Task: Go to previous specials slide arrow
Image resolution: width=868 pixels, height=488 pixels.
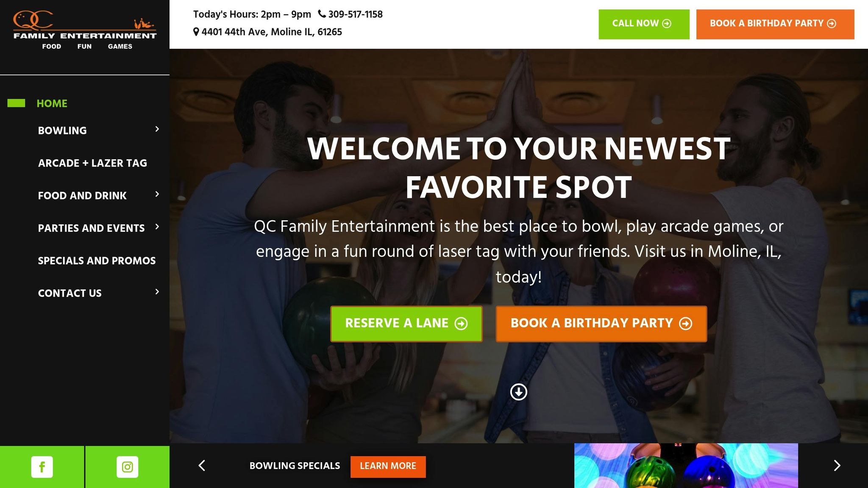Action: [x=202, y=466]
